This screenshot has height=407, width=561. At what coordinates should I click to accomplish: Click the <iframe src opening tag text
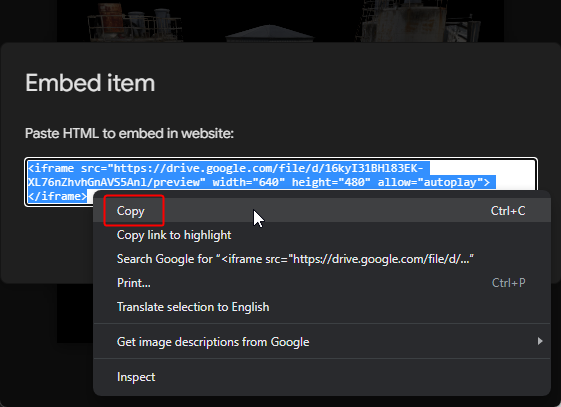click(x=67, y=168)
